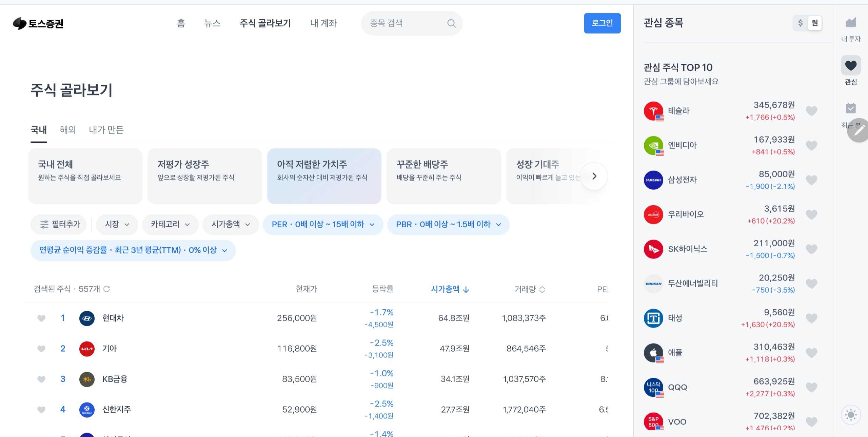The height and width of the screenshot is (437, 868).
Task: Click the 종목 검색 input field
Action: (x=412, y=23)
